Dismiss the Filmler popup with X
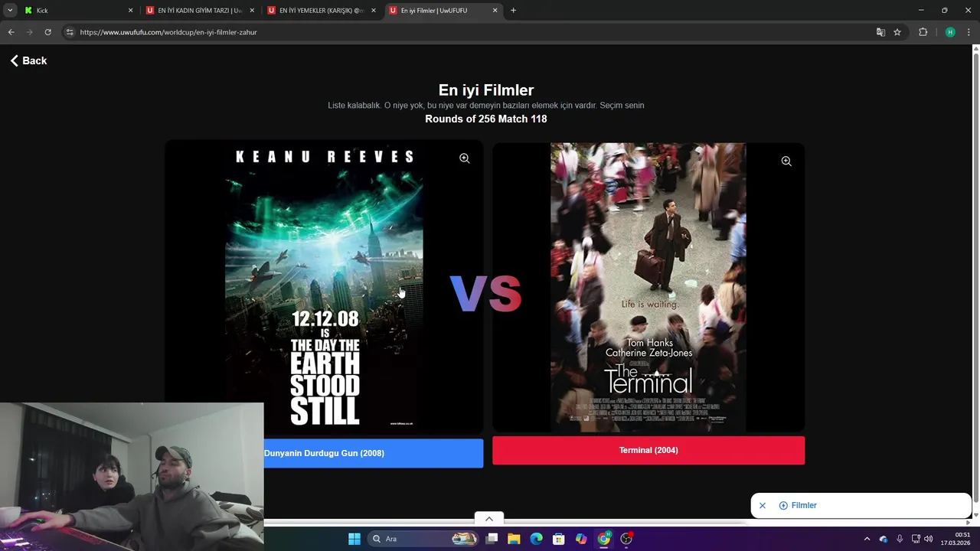Image resolution: width=980 pixels, height=551 pixels. (763, 506)
